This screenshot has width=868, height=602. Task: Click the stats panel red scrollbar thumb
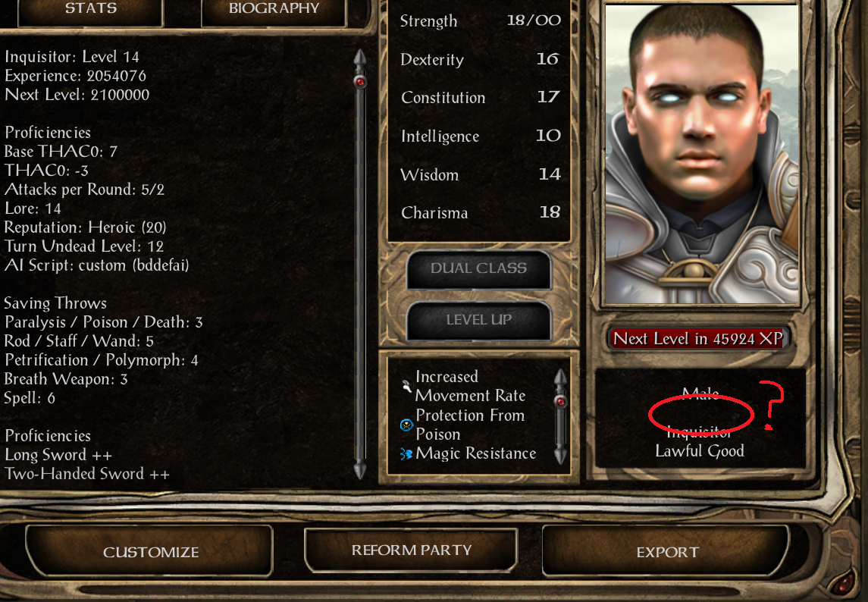click(x=360, y=82)
